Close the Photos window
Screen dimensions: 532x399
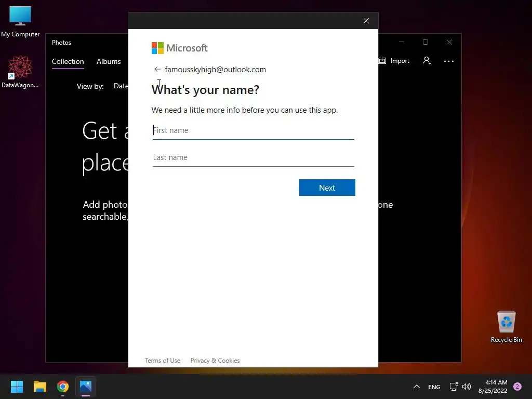tap(449, 42)
